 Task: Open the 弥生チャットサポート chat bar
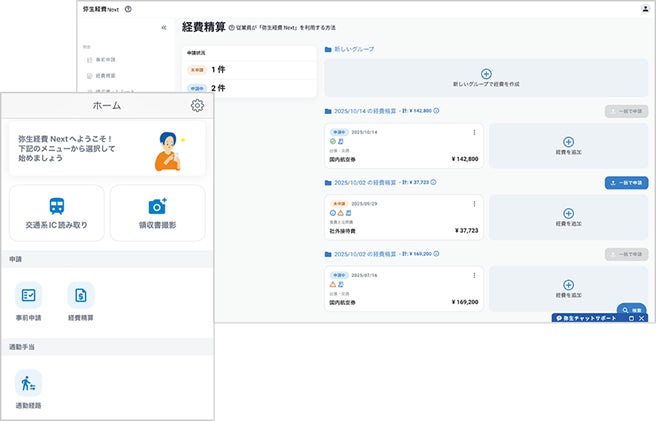coord(590,318)
